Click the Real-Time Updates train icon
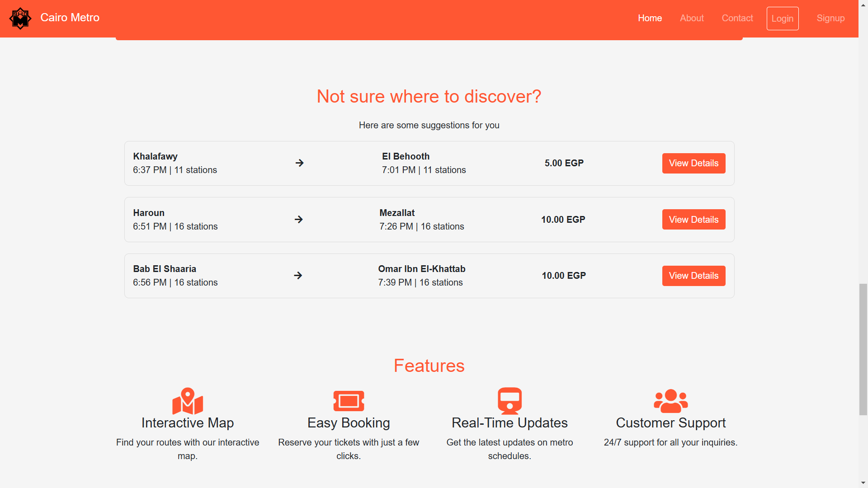 pos(509,401)
